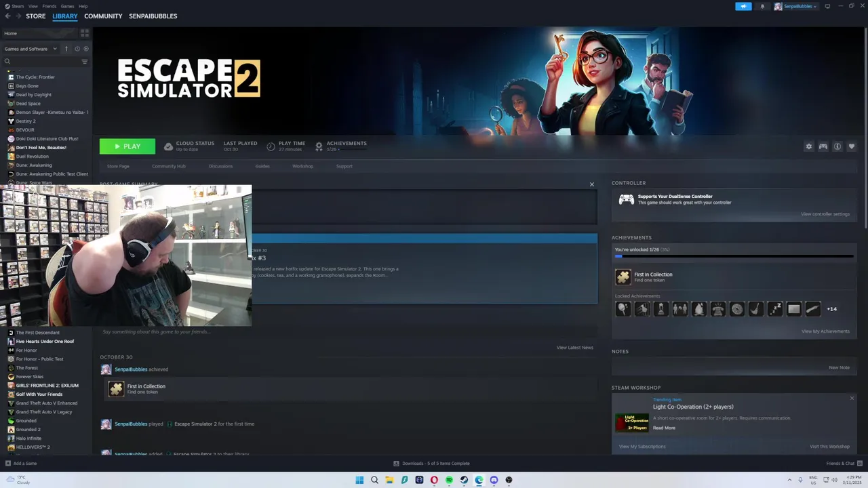Viewport: 868px width, 488px height.
Task: Toggle the ready-to-play filter icon
Action: tap(85, 49)
